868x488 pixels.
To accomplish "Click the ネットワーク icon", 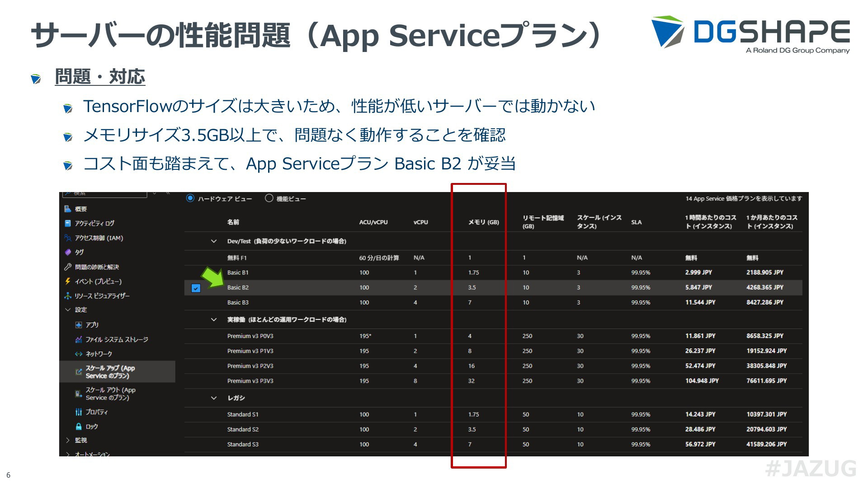I will 79,354.
